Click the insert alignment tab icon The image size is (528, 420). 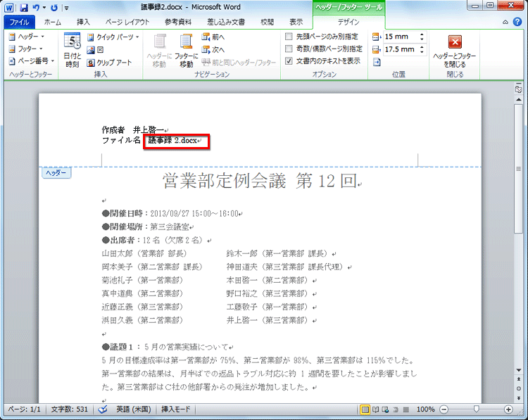pos(377,62)
